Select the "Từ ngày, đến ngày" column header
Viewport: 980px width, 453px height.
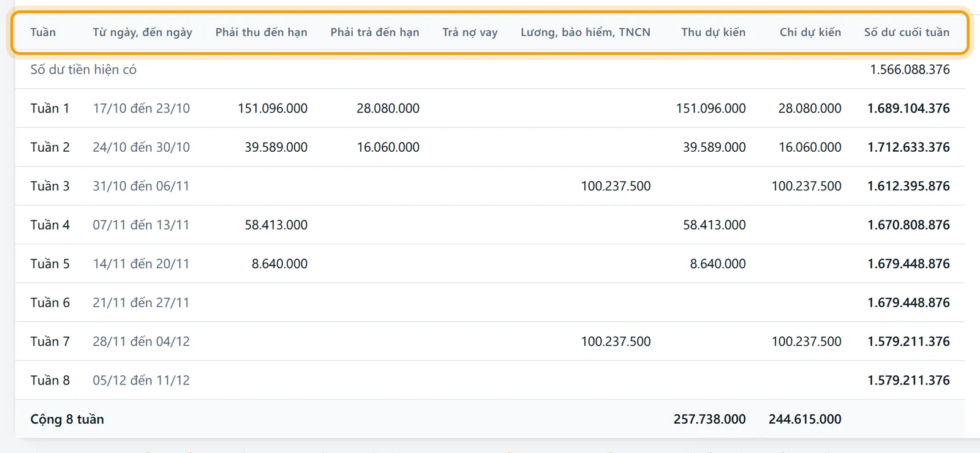click(x=142, y=32)
